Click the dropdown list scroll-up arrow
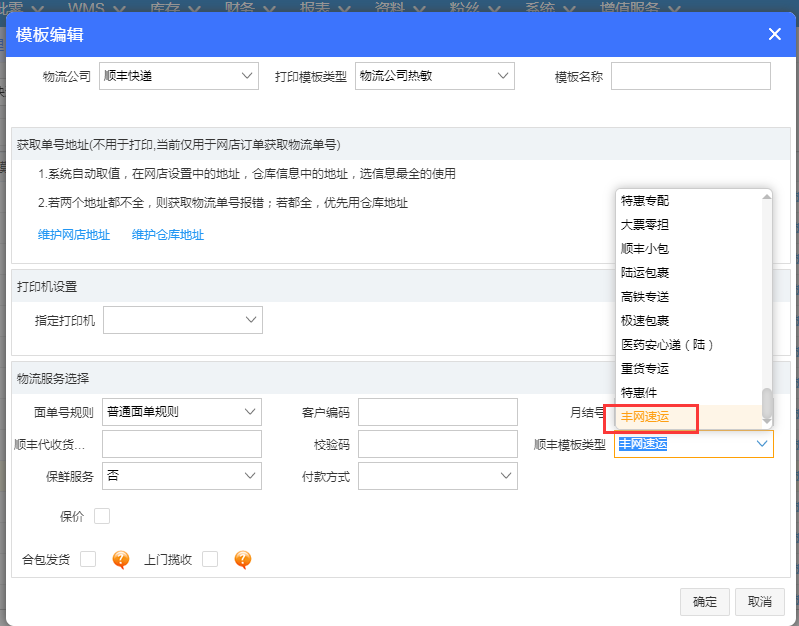 click(x=767, y=197)
